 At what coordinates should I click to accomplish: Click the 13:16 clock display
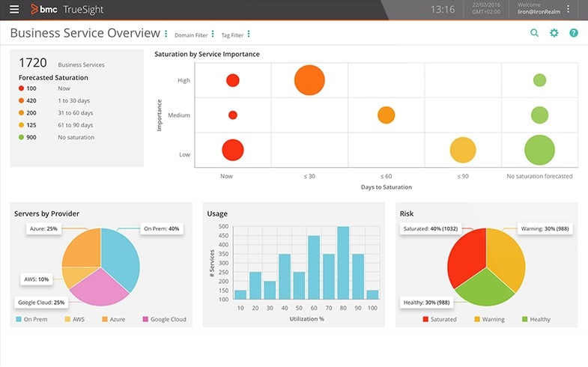click(443, 10)
